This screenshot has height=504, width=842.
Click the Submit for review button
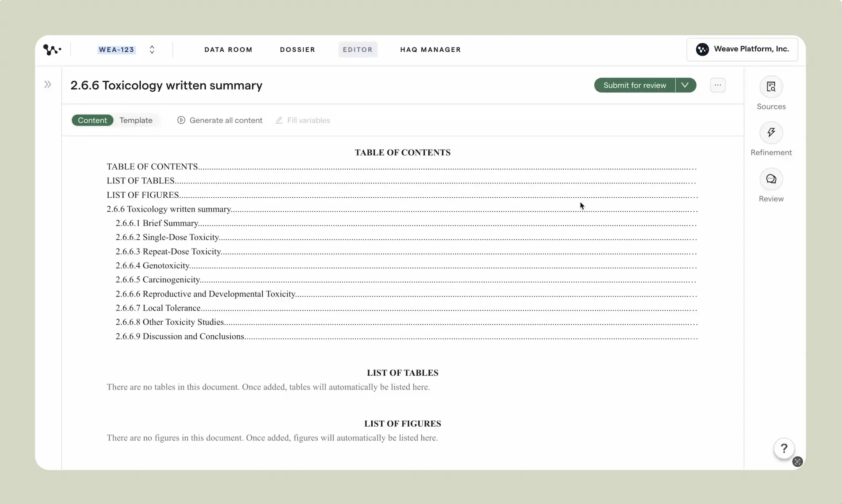pos(634,85)
